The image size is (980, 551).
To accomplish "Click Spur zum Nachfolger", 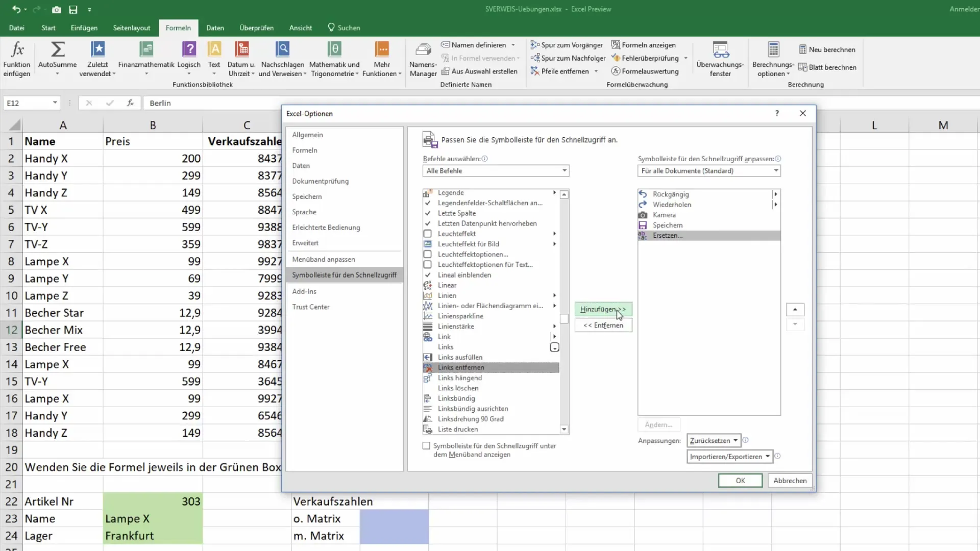I will coord(568,58).
